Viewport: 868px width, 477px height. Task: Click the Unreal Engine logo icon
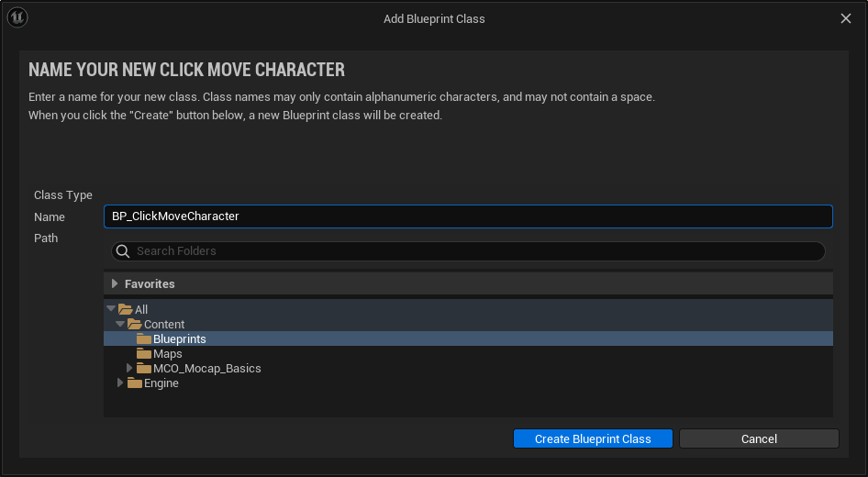(x=17, y=17)
